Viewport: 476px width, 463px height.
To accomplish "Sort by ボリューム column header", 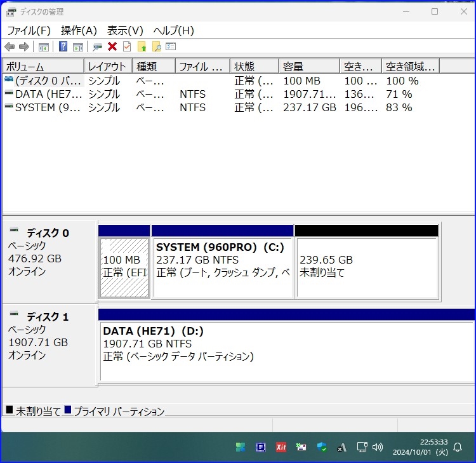I will click(x=43, y=66).
